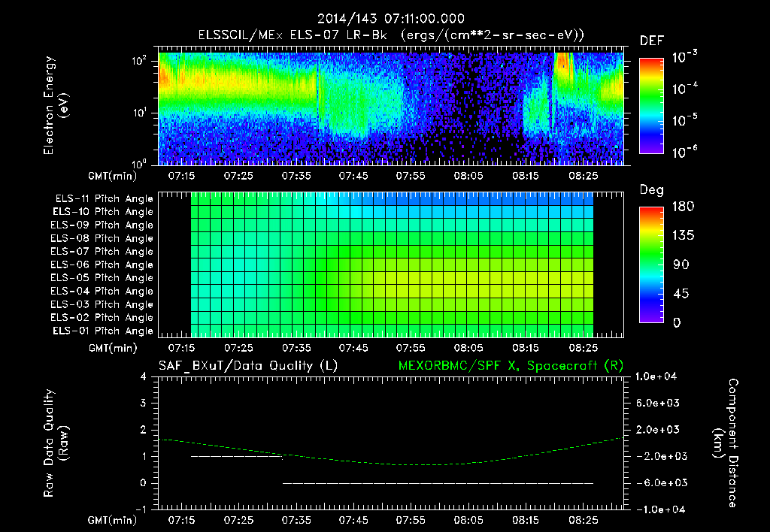Click the timestamp title 2014/143 07:11:00.000
The width and height of the screenshot is (770, 532).
tap(391, 19)
